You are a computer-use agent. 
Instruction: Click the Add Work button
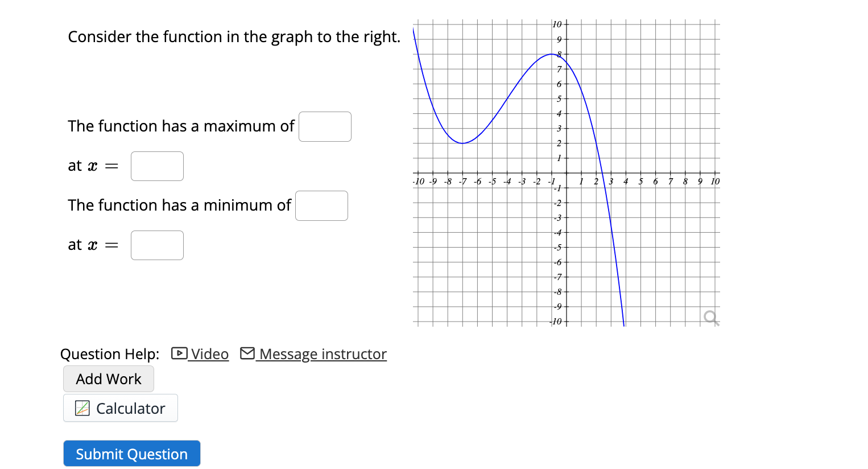pos(108,379)
